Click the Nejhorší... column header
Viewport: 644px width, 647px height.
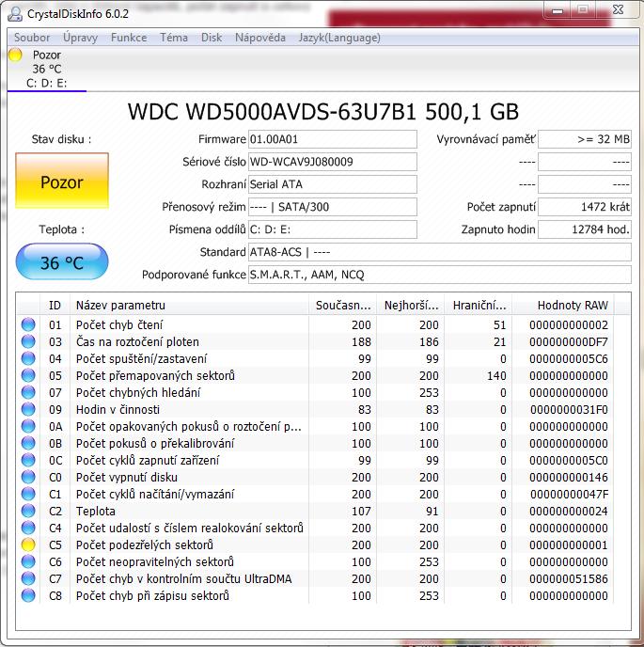point(411,306)
